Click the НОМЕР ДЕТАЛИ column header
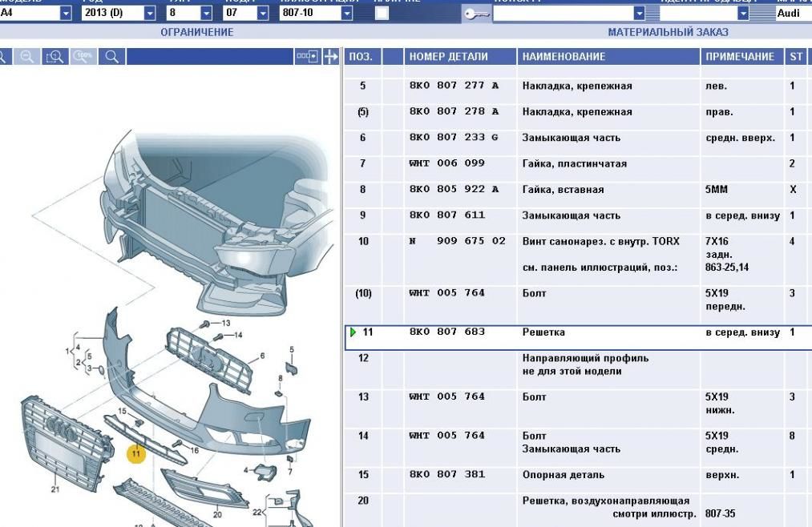812x527 pixels. (460, 56)
